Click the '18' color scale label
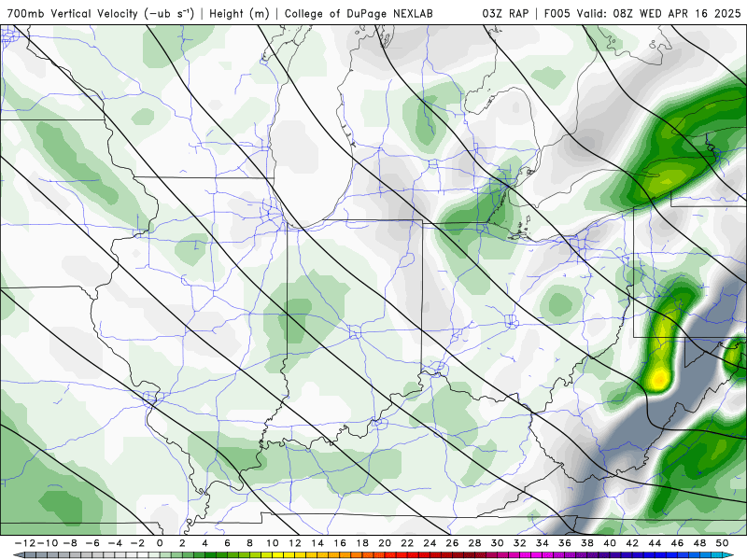This screenshot has width=747, height=560. coord(362,543)
